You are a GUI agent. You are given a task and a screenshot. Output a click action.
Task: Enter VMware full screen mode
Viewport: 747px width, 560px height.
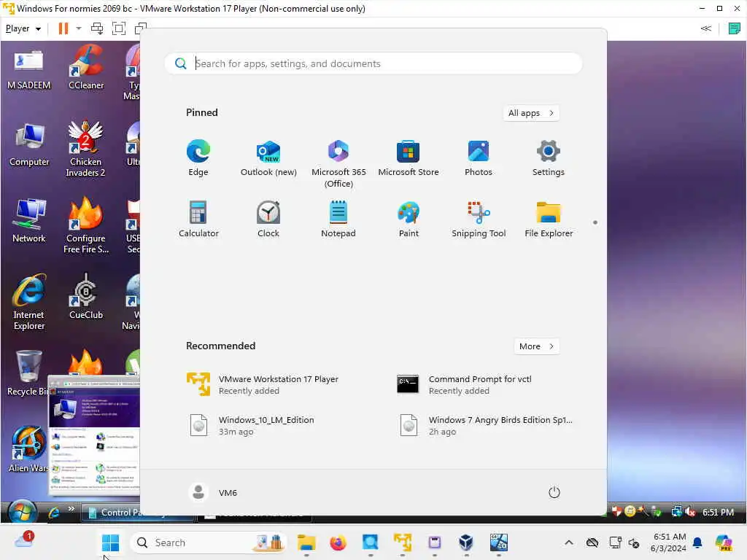(x=119, y=28)
